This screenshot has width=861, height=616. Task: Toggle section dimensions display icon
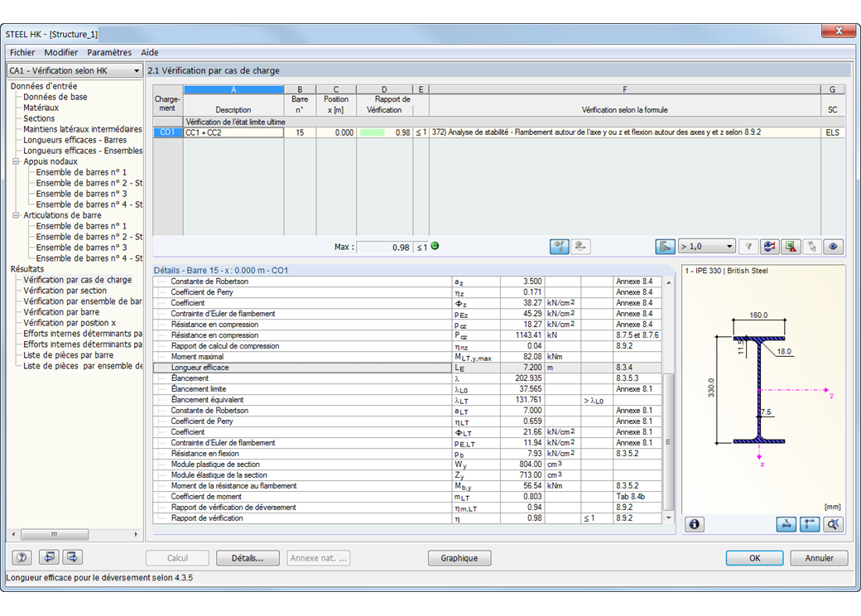(786, 524)
